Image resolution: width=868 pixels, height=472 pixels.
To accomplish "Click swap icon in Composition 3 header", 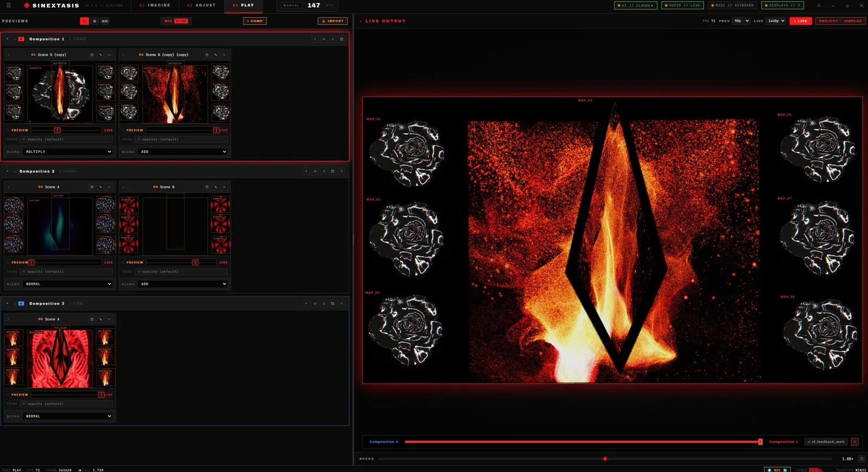I will click(x=315, y=304).
